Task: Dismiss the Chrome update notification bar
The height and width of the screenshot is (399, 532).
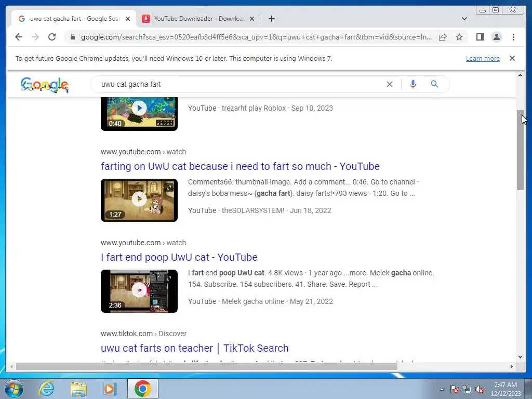Action: 512,58
